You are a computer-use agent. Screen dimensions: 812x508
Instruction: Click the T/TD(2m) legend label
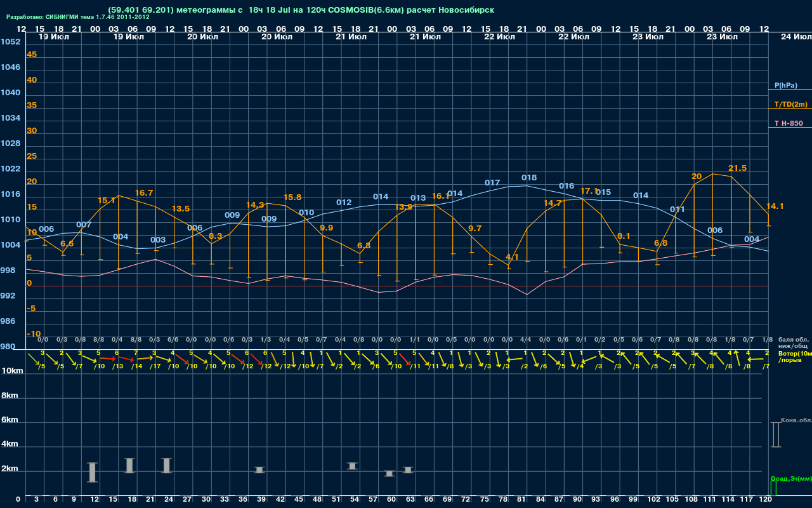791,104
